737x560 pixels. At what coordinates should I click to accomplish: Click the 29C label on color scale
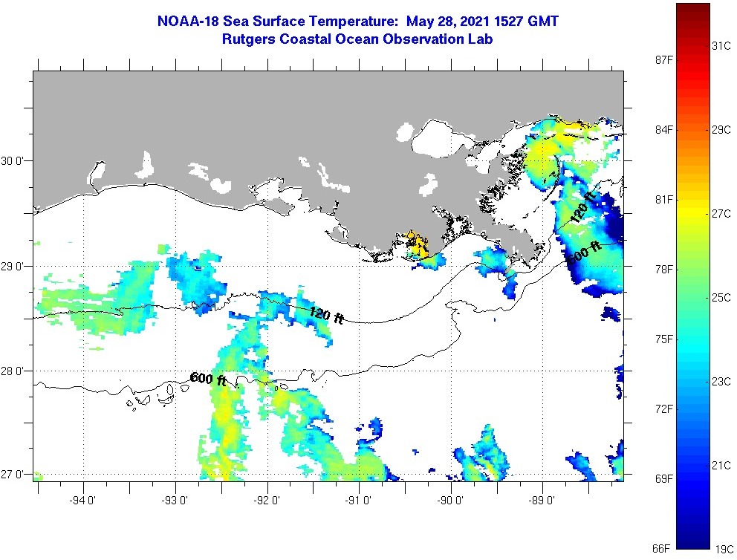[x=721, y=130]
